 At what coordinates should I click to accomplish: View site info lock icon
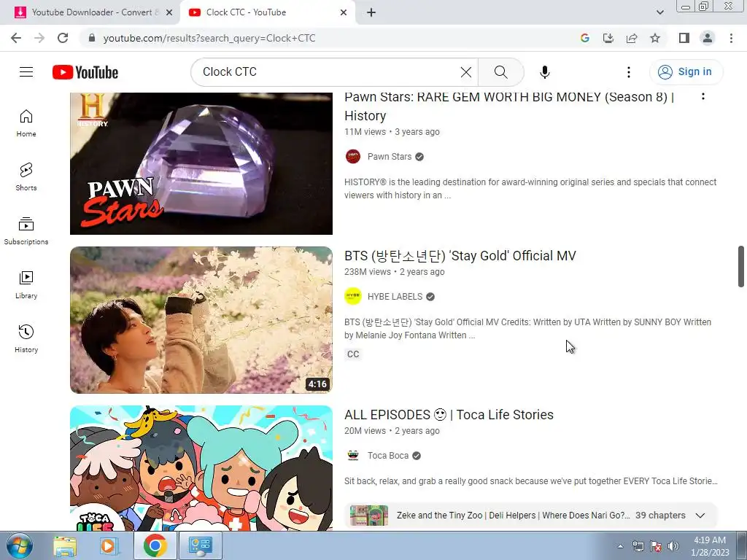coord(92,38)
